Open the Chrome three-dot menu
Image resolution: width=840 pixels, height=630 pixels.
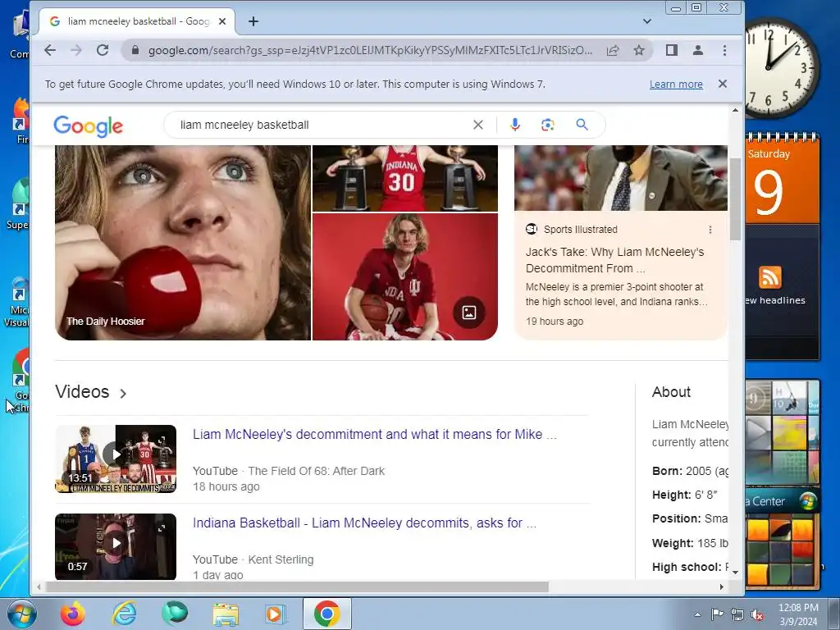pyautogui.click(x=724, y=50)
